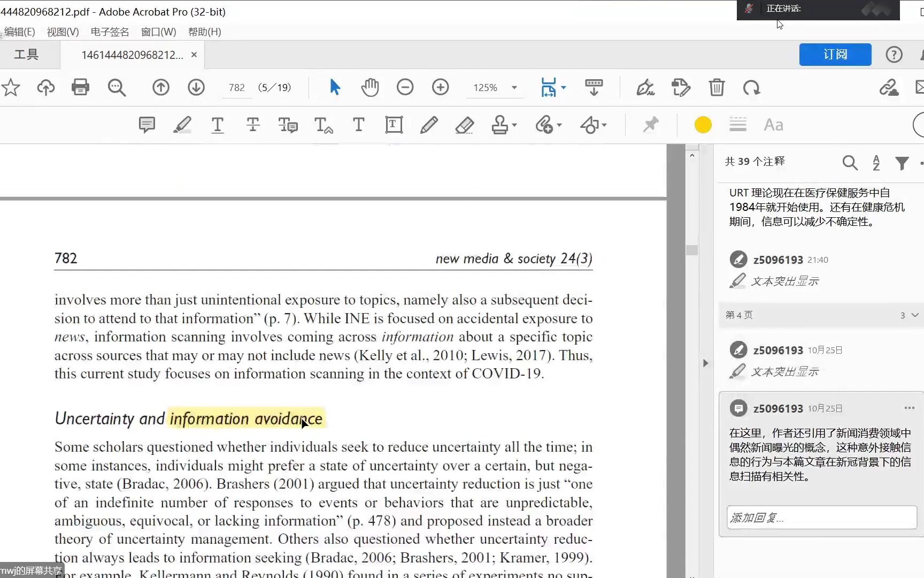
Task: Print the document with printer icon
Action: pyautogui.click(x=81, y=87)
